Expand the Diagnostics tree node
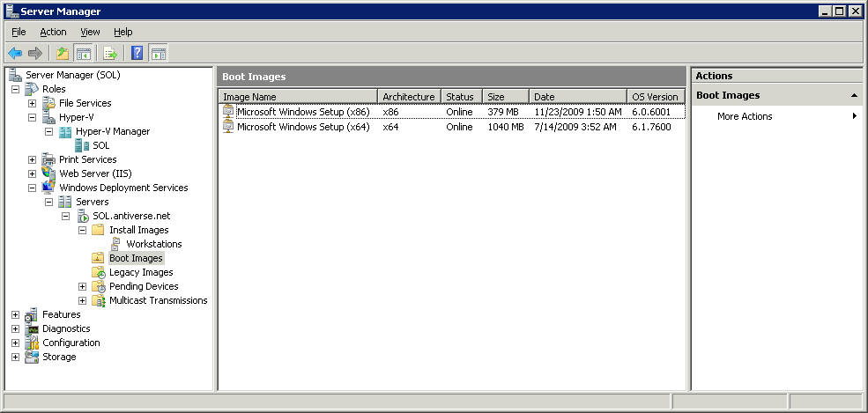Viewport: 868px width, 413px height. click(16, 329)
